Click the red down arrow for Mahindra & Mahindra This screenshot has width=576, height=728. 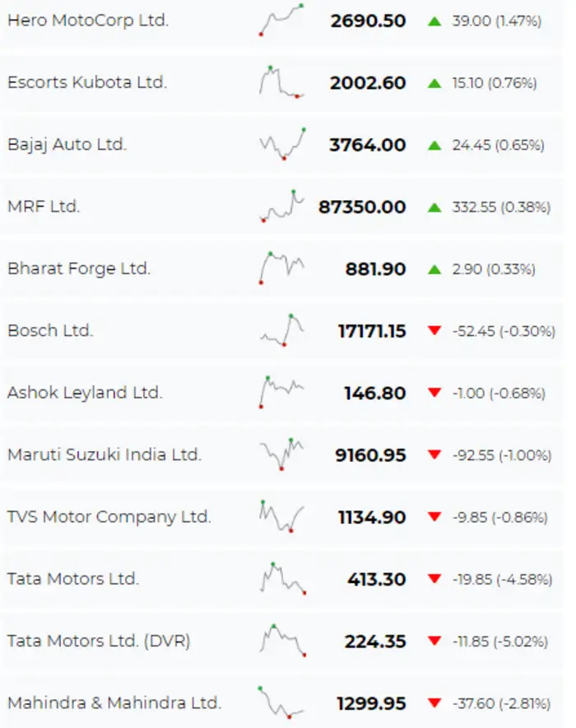point(434,703)
